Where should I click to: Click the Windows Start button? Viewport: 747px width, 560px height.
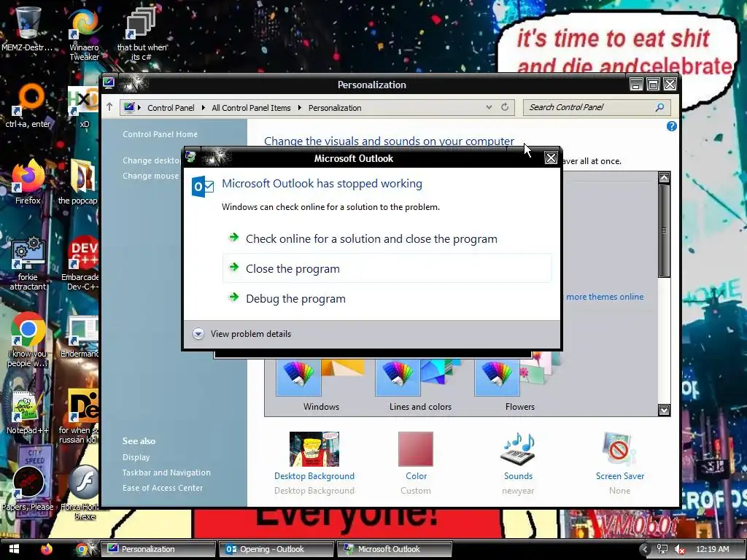[x=15, y=549]
